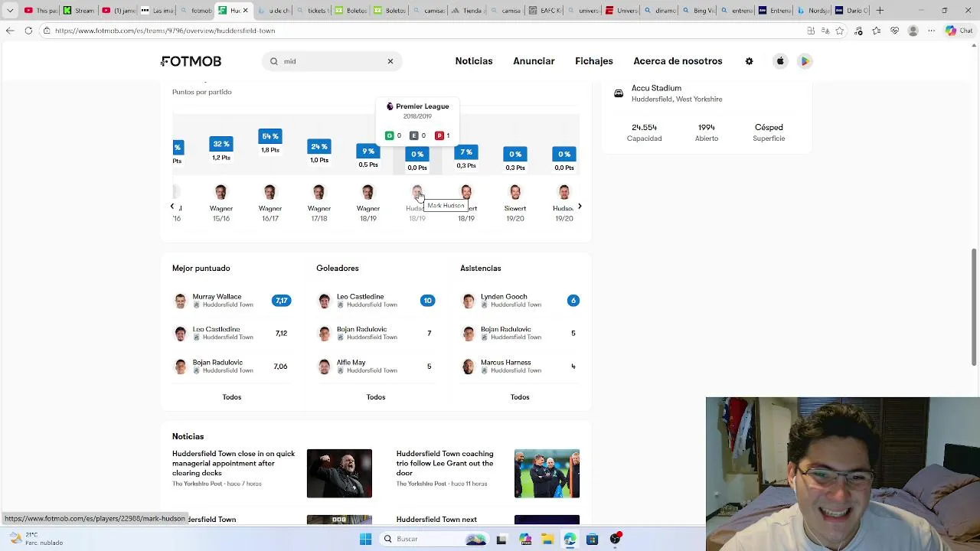The width and height of the screenshot is (980, 551).
Task: Open news about coaching trio following Lee Grant
Action: click(445, 463)
